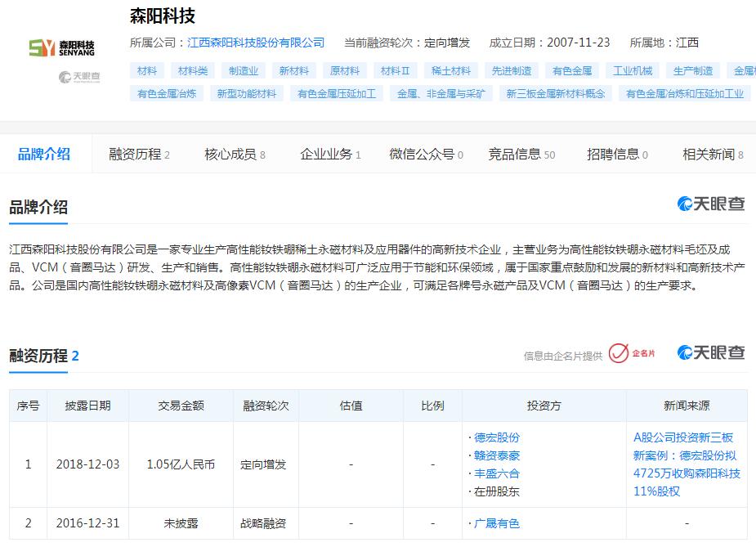The height and width of the screenshot is (556, 756).
Task: Click the red 企名片 checkmark icon
Action: tap(619, 353)
